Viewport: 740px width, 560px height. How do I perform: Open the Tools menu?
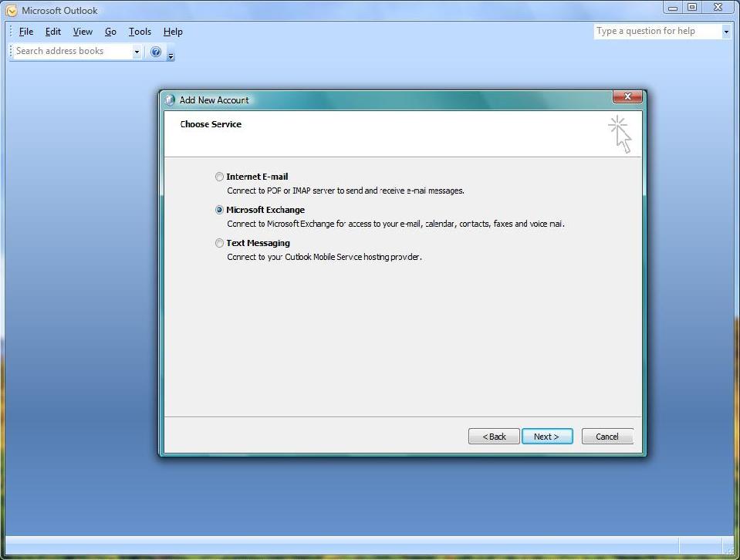(140, 32)
